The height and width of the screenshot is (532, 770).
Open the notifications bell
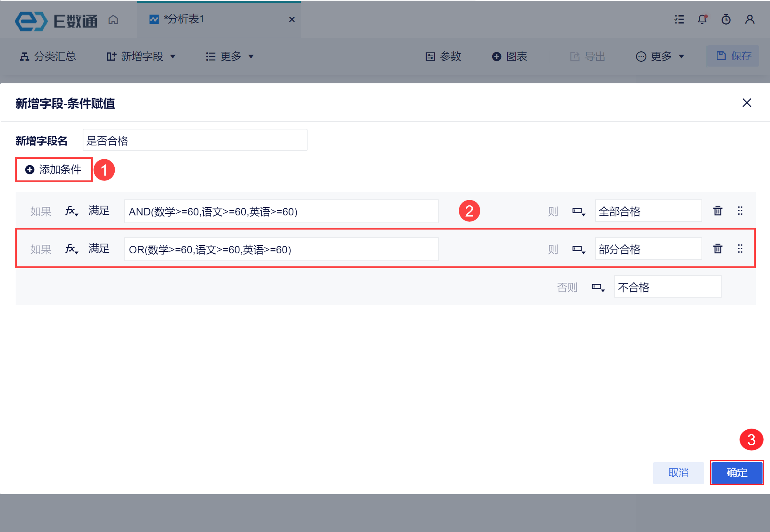click(x=702, y=19)
